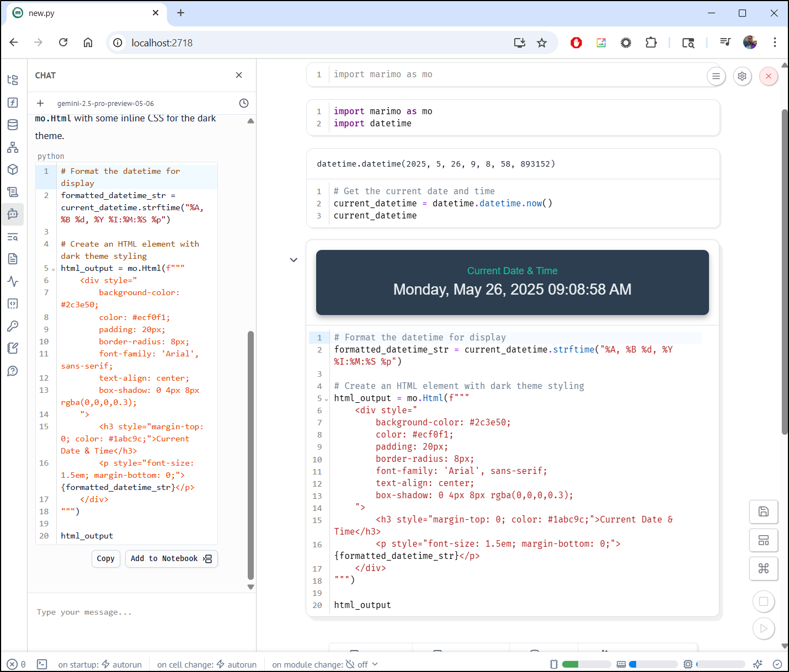Viewport: 789px width, 672px height.
Task: Click the CPU usage green bar
Action: pyautogui.click(x=586, y=664)
